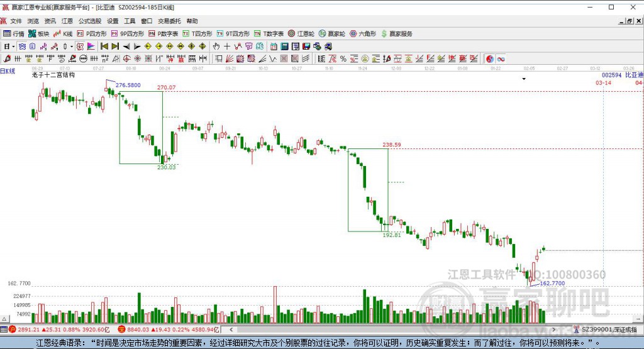The width and height of the screenshot is (644, 349).
Task: Open the P数字表 number table
Action: (163, 34)
